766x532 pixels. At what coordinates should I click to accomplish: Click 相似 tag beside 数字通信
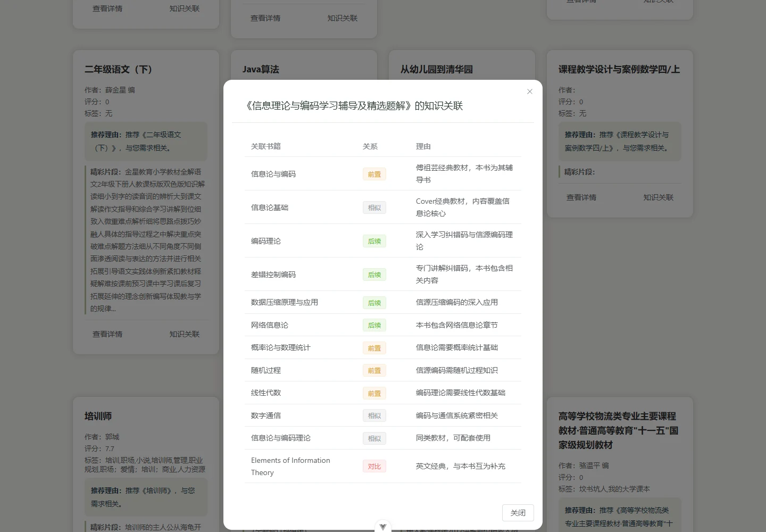[374, 415]
